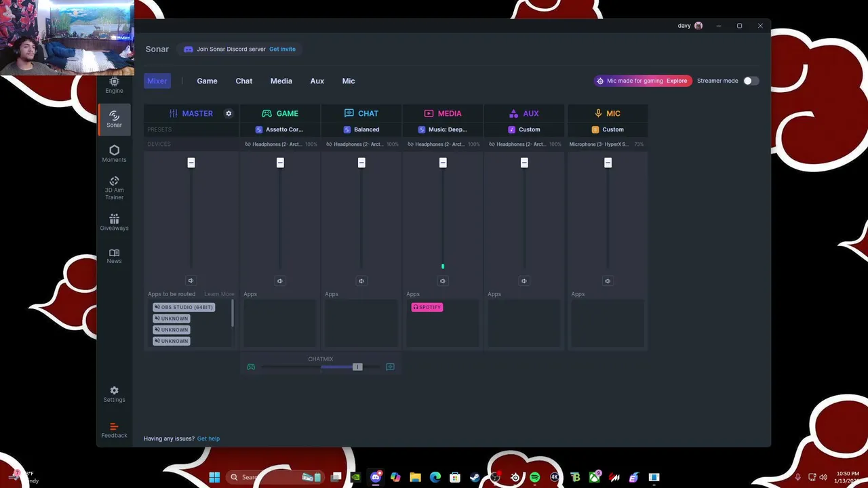Viewport: 868px width, 488px height.
Task: Click the ChatMix chat bubble icon
Action: click(x=390, y=367)
